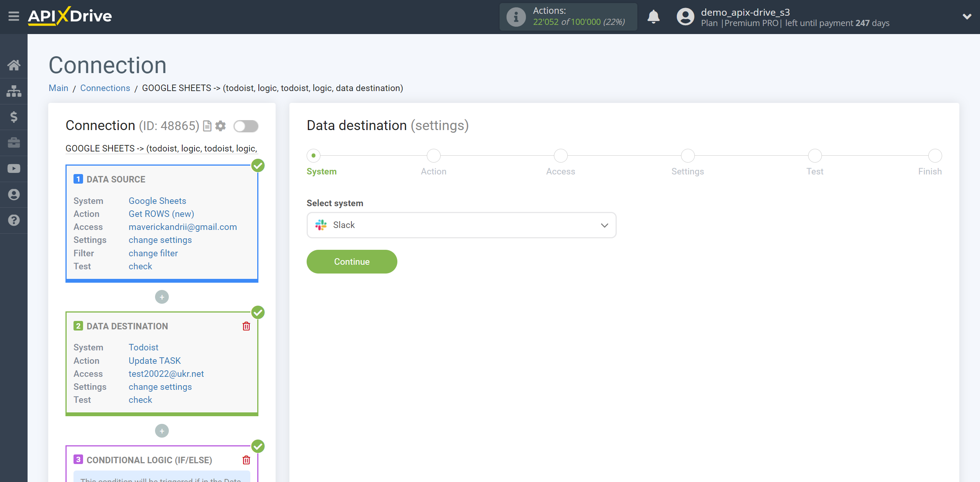Open profile sidebar icon
This screenshot has height=482, width=980.
point(14,194)
